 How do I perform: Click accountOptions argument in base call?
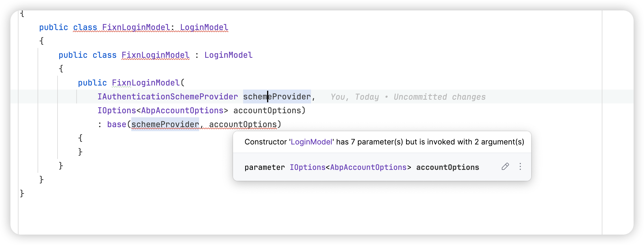[243, 124]
